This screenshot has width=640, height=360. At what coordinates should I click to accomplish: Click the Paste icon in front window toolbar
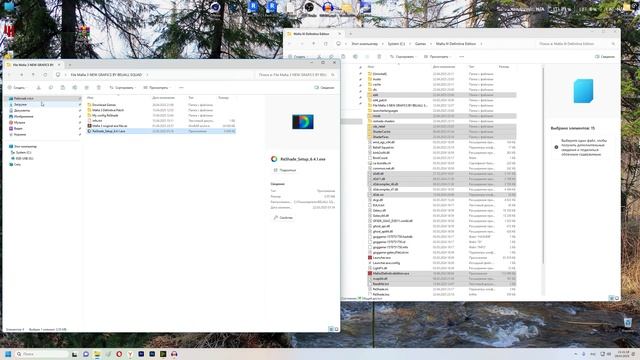point(62,88)
